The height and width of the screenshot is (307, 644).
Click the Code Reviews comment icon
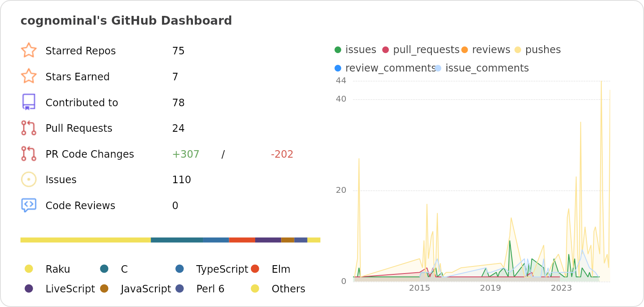click(29, 205)
